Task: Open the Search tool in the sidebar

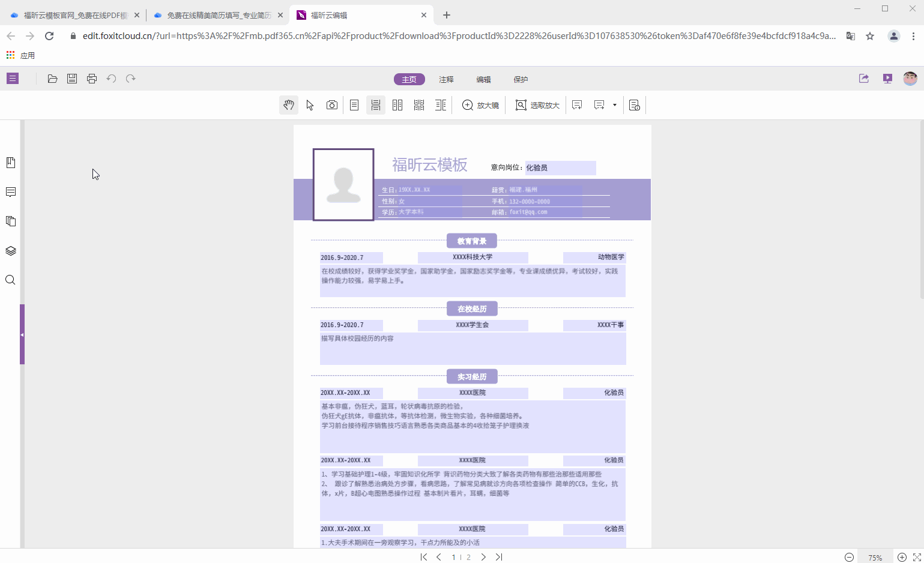Action: 10,280
